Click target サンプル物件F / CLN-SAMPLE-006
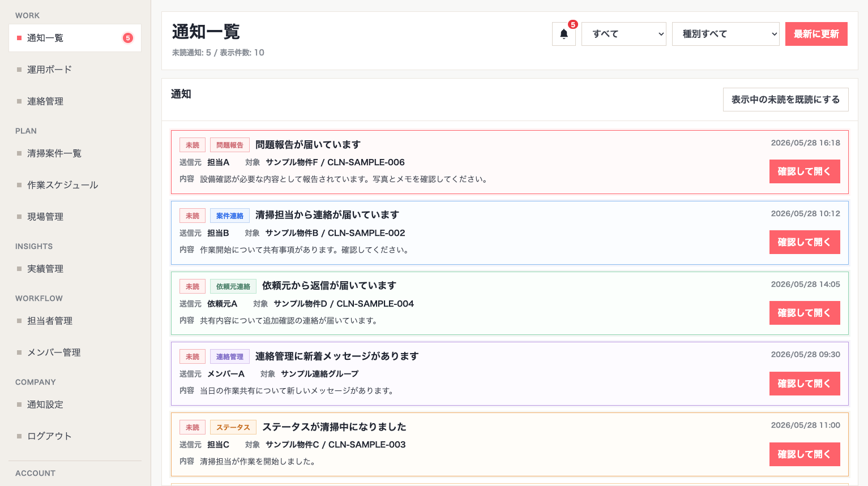 coord(335,162)
